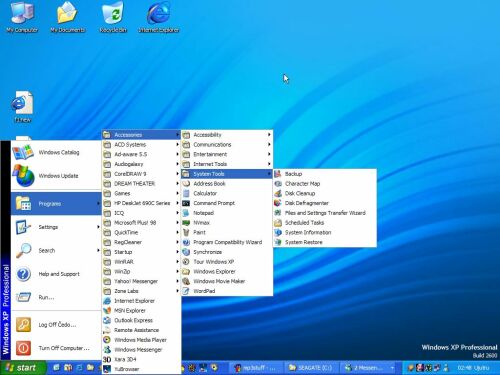500x375 pixels.
Task: Click the Outlook Express icon
Action: [x=107, y=320]
